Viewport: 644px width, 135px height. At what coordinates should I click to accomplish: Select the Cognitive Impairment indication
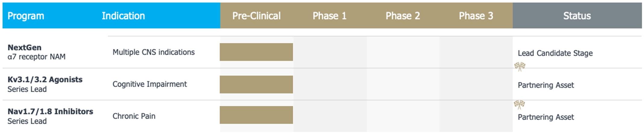149,84
